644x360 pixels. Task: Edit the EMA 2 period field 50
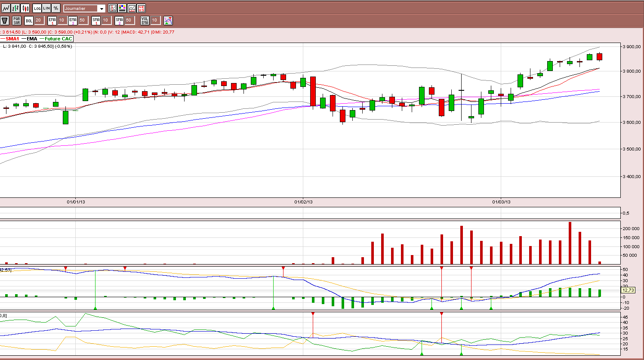coord(83,20)
